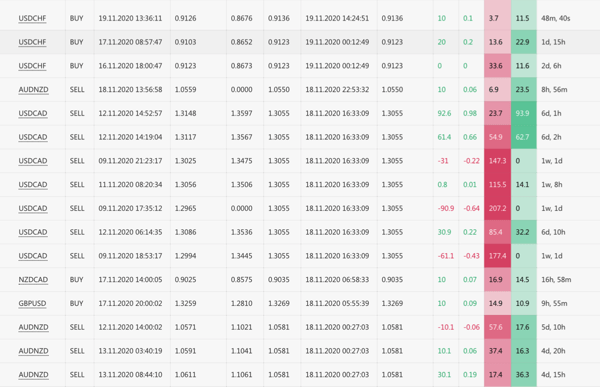Open USDCAD link with open price 1.2965
The image size is (600, 387).
coord(33,208)
